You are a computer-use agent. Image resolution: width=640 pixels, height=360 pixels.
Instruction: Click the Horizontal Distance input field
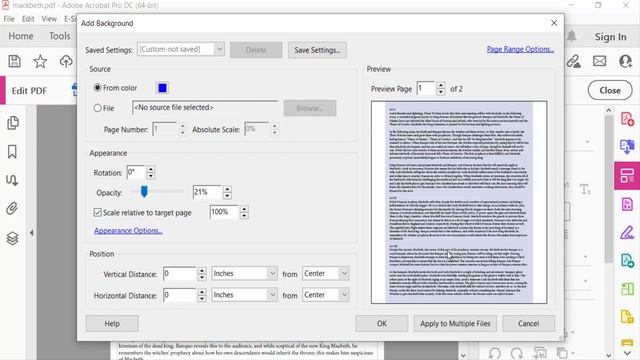[x=180, y=295]
